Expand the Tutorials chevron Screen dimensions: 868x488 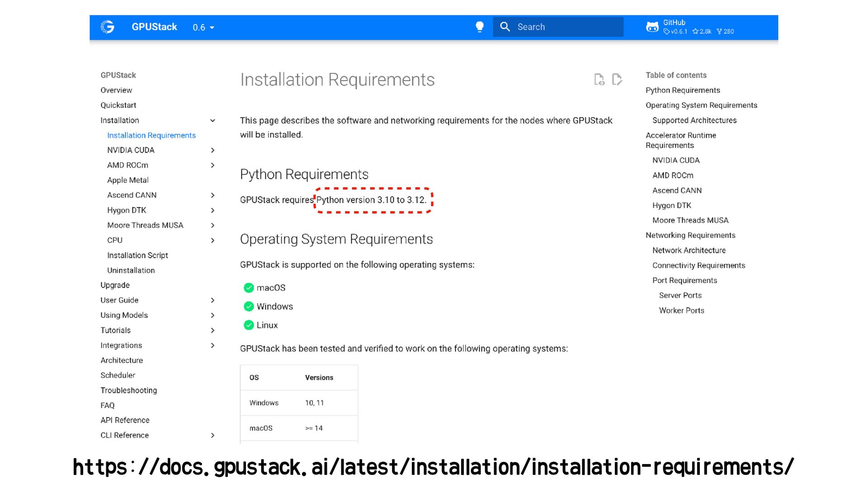(212, 331)
